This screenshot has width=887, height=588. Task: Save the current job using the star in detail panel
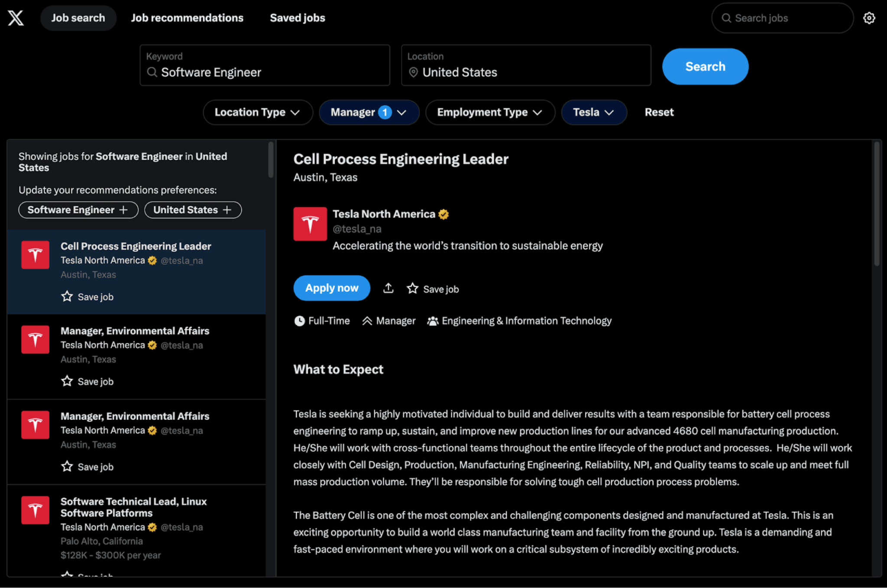click(x=412, y=288)
